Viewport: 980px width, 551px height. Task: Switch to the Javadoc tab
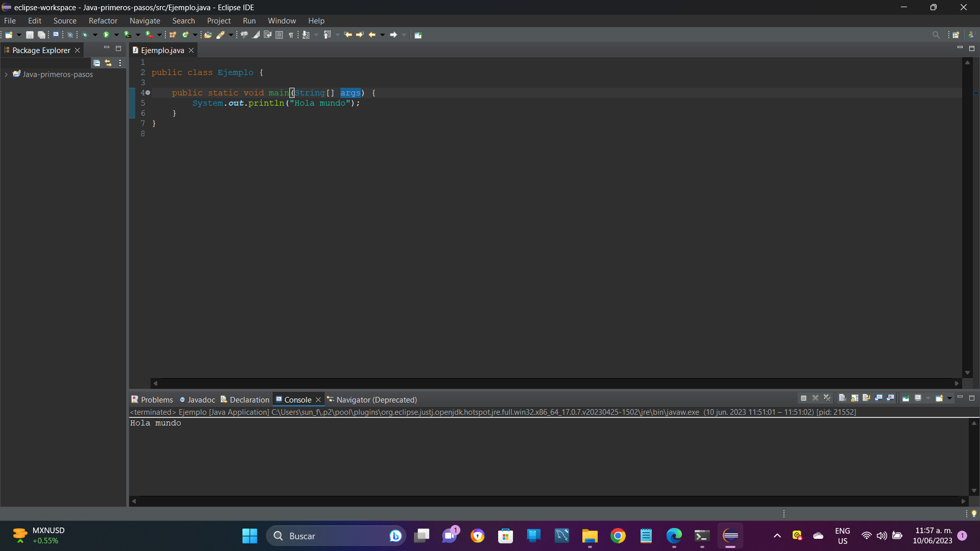(200, 399)
